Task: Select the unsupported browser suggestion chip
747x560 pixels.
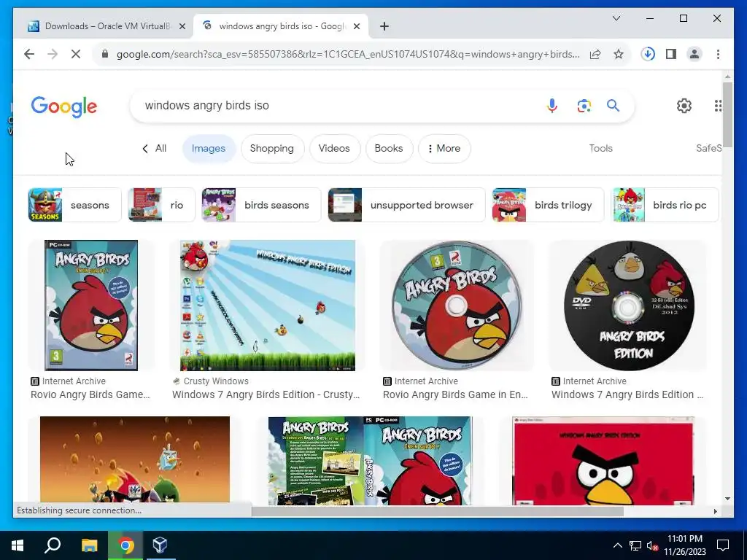Action: point(406,205)
